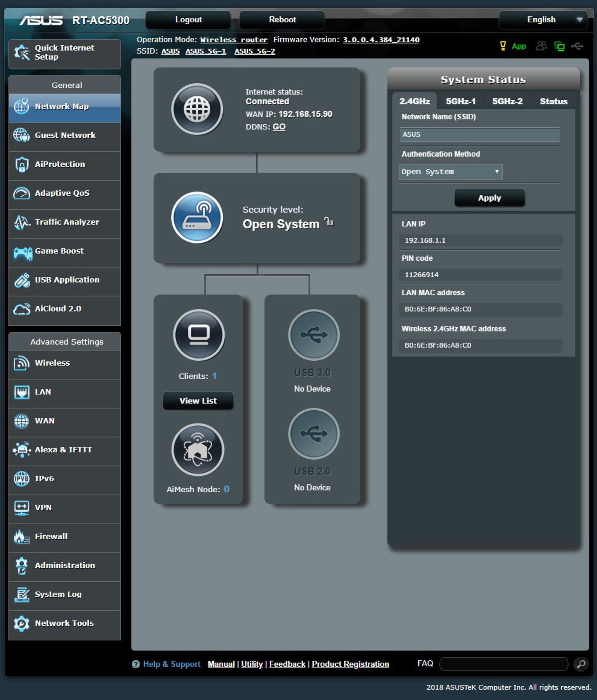Click the USB 3.0 device icon
The image size is (597, 700).
pyautogui.click(x=313, y=335)
